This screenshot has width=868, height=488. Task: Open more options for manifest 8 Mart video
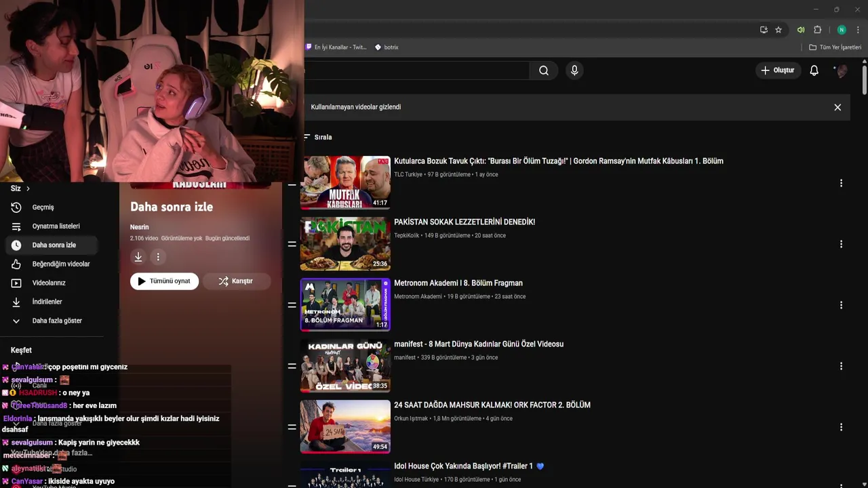click(841, 366)
